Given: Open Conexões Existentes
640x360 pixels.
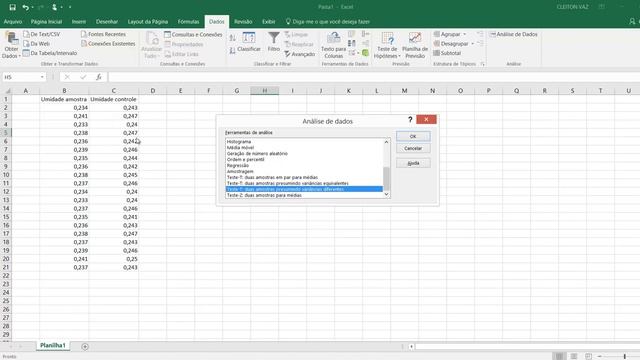Looking at the screenshot, I should [108, 44].
